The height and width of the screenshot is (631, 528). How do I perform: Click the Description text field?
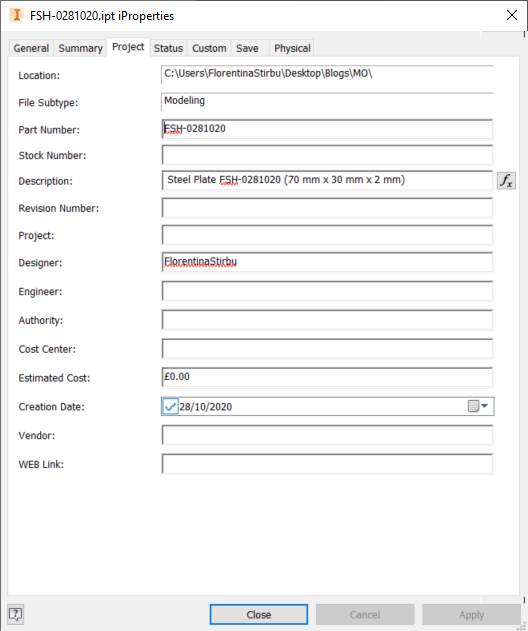click(327, 180)
